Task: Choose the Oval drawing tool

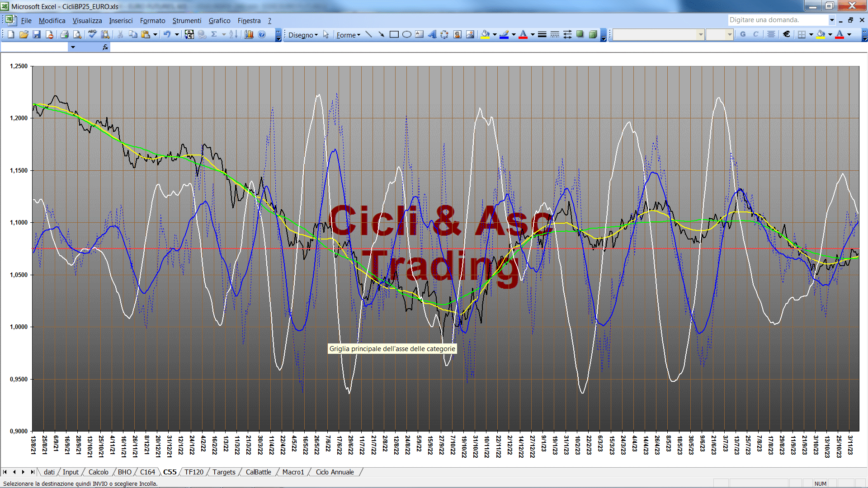Action: (407, 34)
